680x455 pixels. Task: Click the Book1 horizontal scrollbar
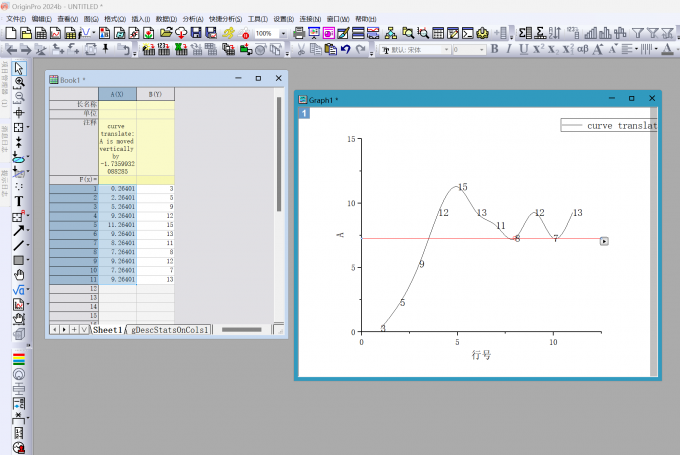click(x=242, y=330)
